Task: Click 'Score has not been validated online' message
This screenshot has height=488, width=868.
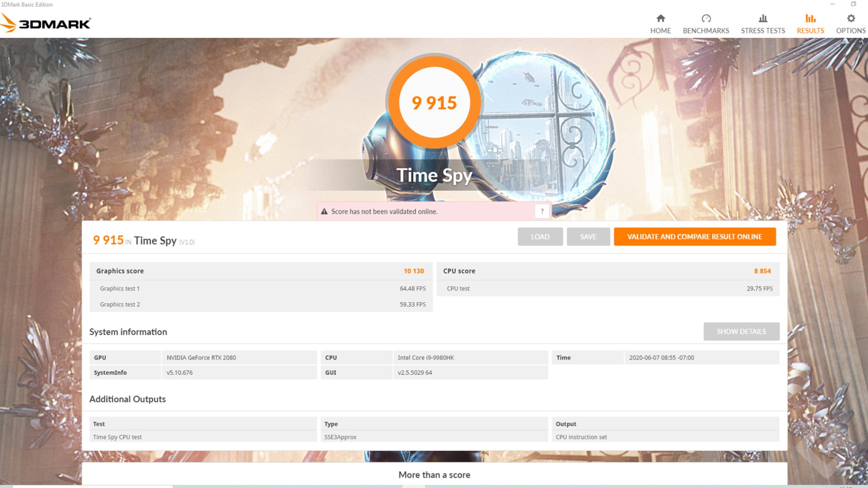Action: [x=384, y=211]
